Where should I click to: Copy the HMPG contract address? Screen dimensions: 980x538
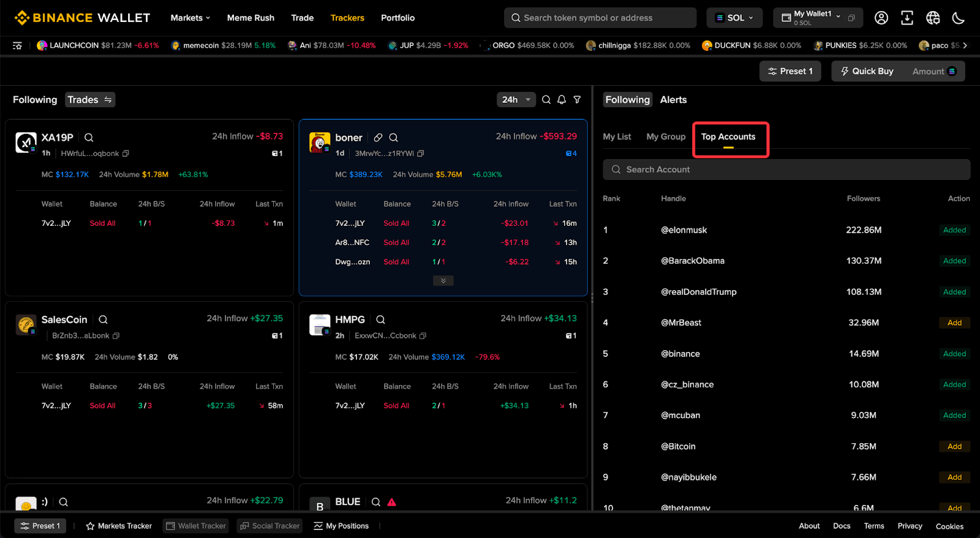423,336
